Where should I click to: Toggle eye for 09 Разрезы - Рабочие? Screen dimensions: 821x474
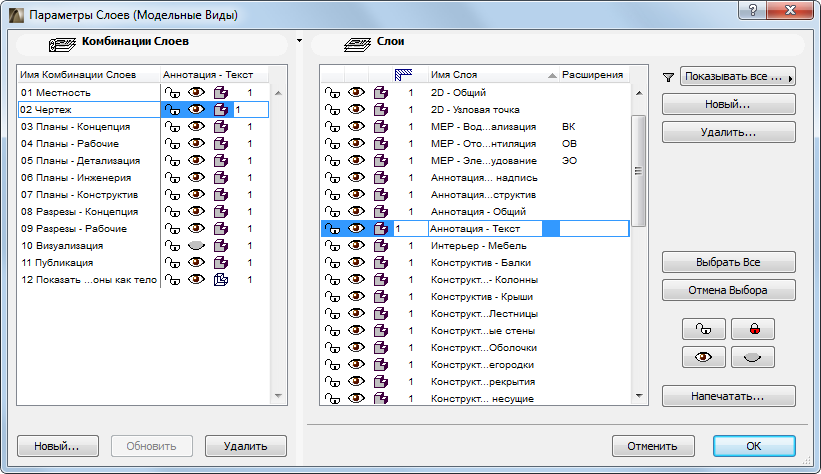point(196,229)
